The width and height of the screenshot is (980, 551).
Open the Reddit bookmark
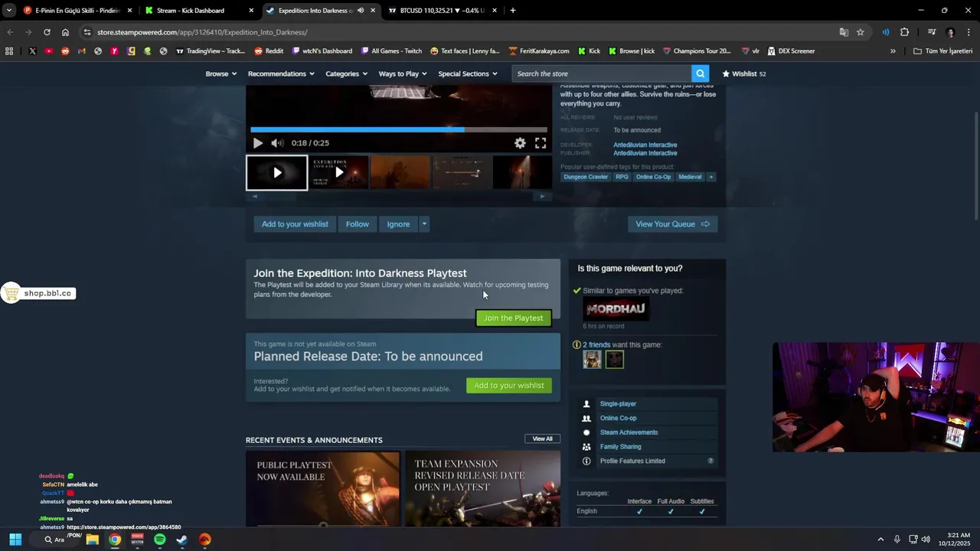coord(269,51)
